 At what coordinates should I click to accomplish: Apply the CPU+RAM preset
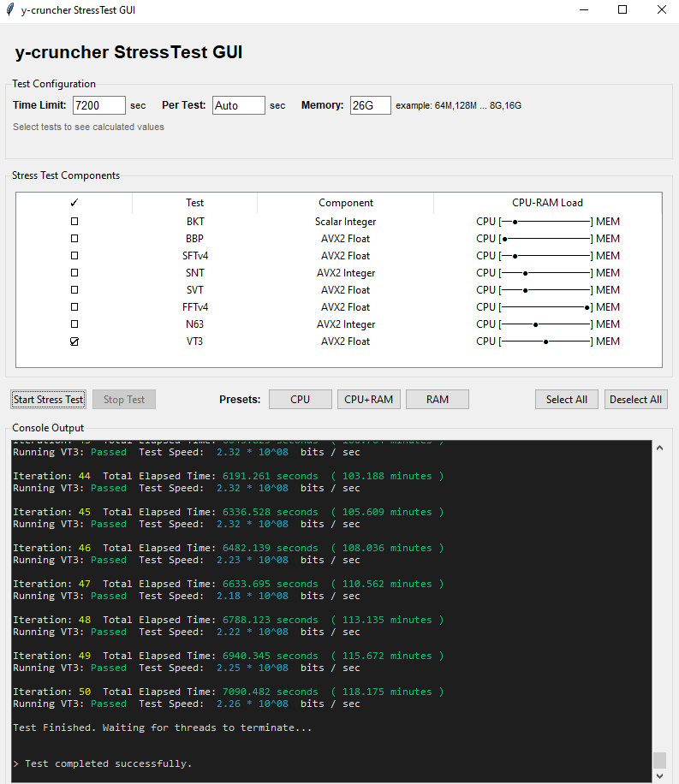pyautogui.click(x=369, y=400)
